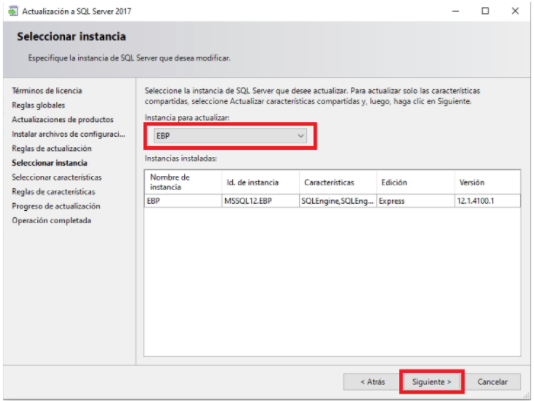Select the 'Seleccionar características' step
The image size is (534, 401).
click(57, 177)
